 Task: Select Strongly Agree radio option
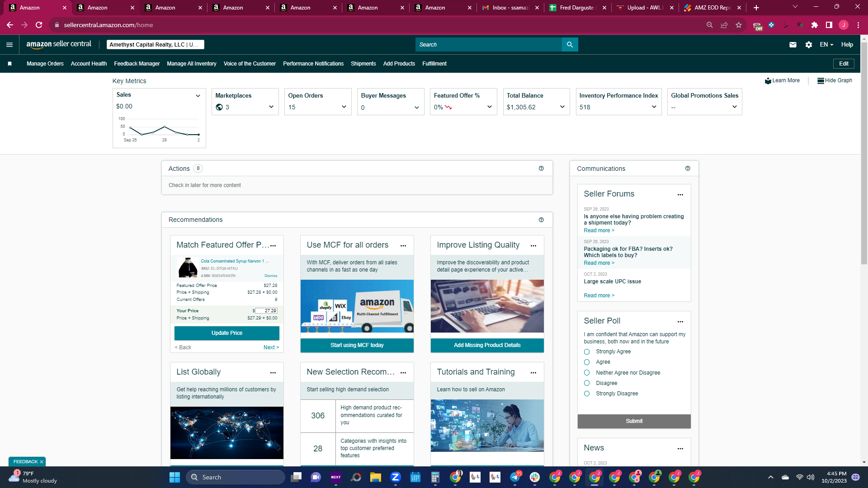coord(587,352)
